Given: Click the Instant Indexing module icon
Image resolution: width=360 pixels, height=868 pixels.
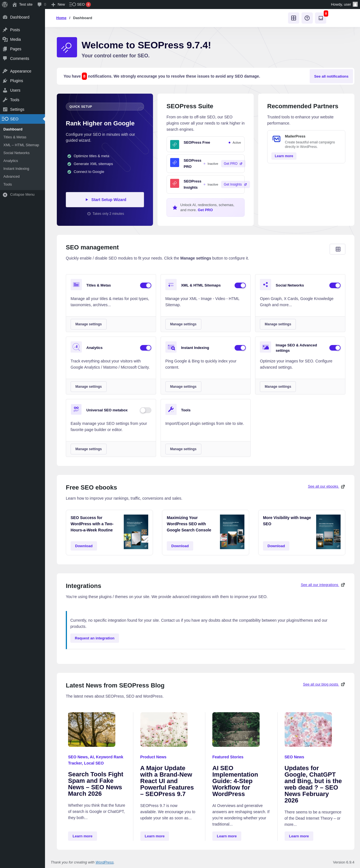Looking at the screenshot, I should [171, 347].
